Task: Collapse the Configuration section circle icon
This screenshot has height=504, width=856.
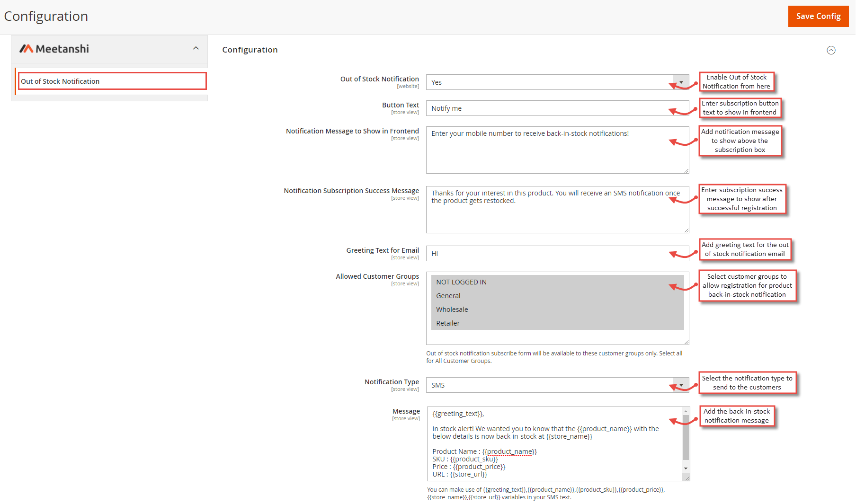Action: point(831,50)
